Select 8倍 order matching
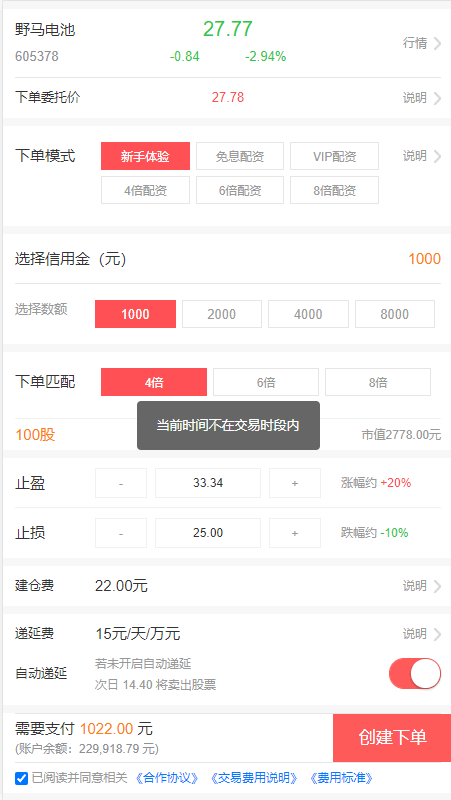Image resolution: width=451 pixels, height=800 pixels. (378, 382)
